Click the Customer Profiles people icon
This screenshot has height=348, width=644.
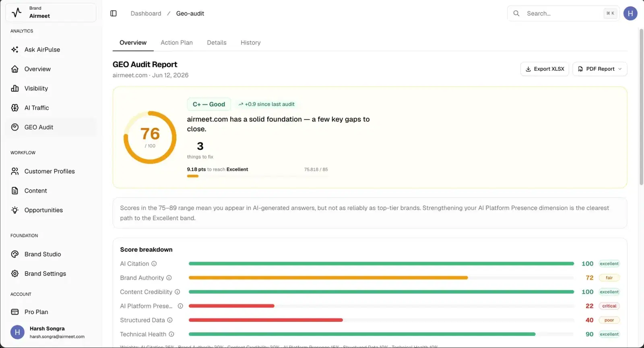(x=15, y=171)
